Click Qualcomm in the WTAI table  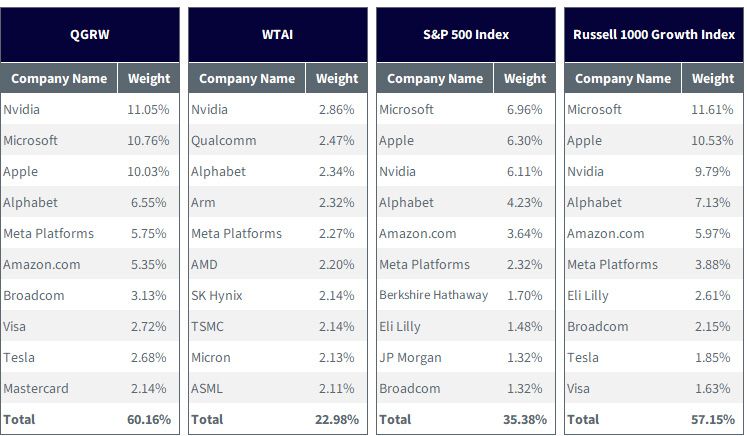point(223,141)
